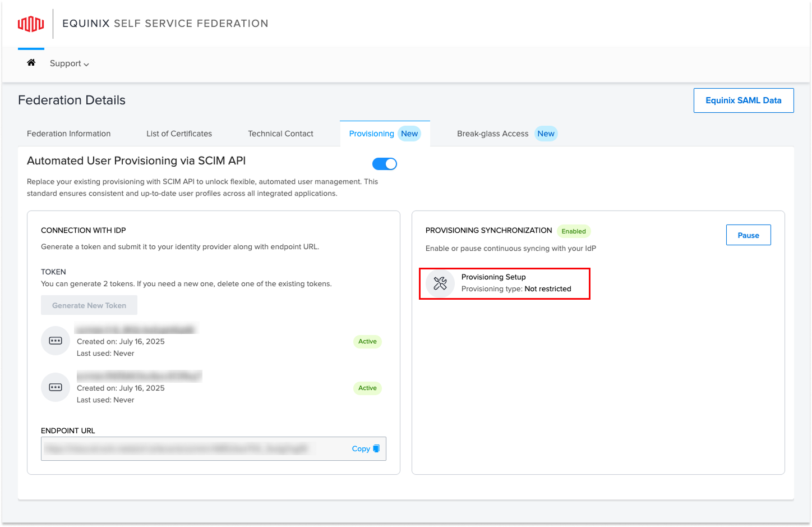Click the Support menu chevron arrow
This screenshot has width=812, height=527.
pyautogui.click(x=86, y=65)
